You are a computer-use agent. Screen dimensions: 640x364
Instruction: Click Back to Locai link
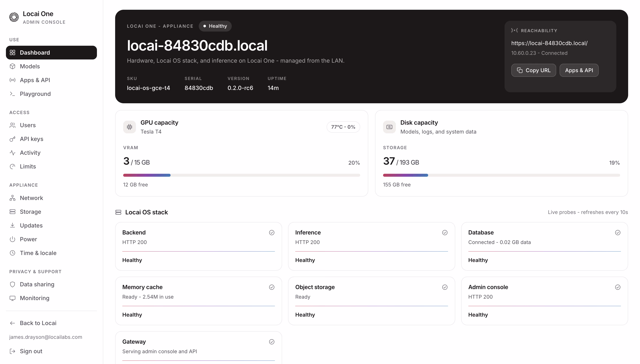51,323
